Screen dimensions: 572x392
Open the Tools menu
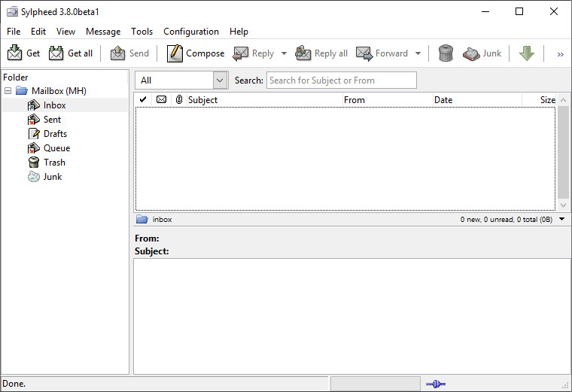click(x=142, y=32)
